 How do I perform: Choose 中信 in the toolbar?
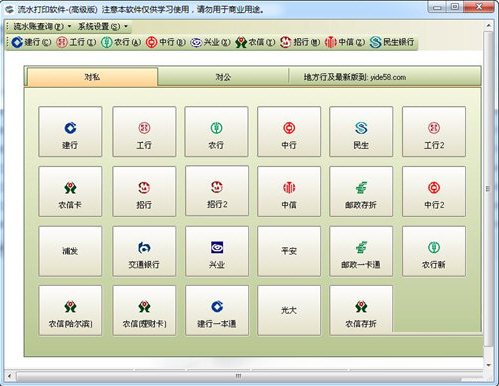point(345,42)
